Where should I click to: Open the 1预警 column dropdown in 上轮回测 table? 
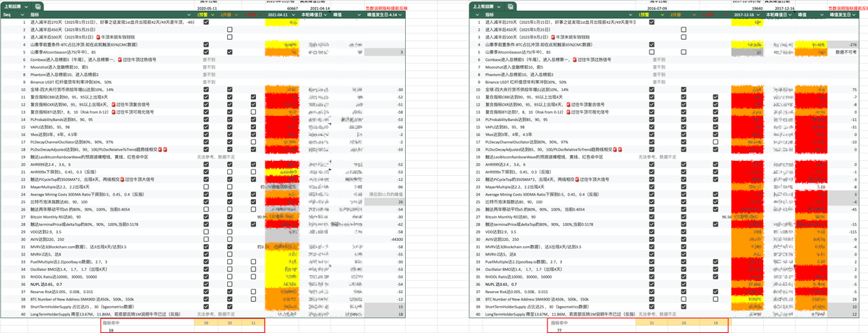[x=214, y=14]
